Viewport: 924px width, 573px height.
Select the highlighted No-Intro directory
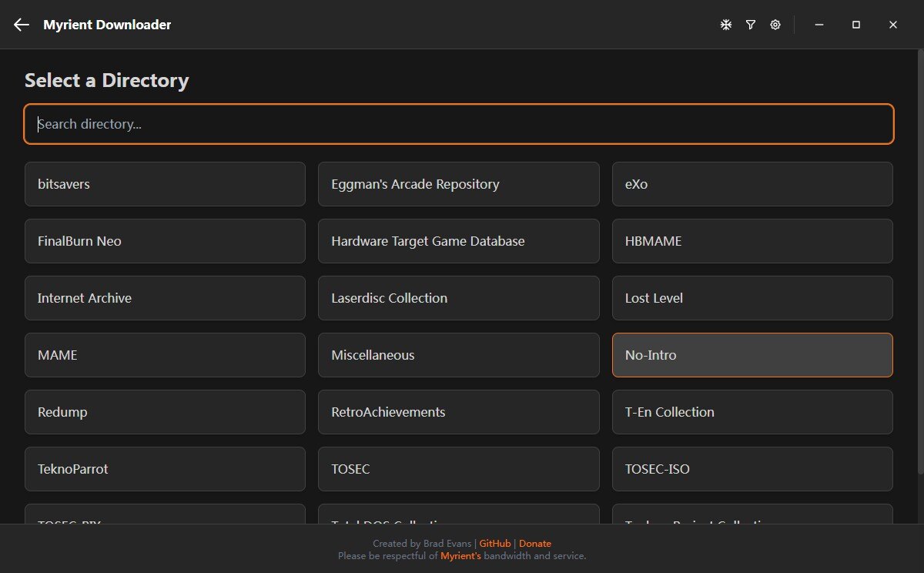[752, 355]
